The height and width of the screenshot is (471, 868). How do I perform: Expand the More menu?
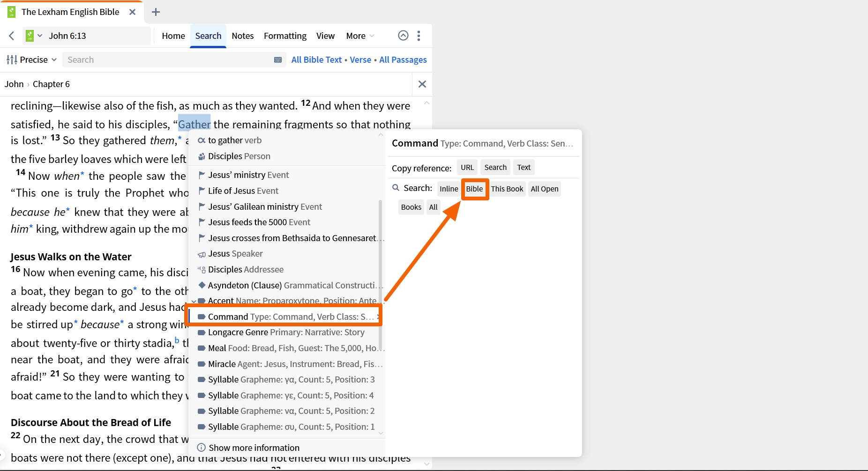click(360, 36)
